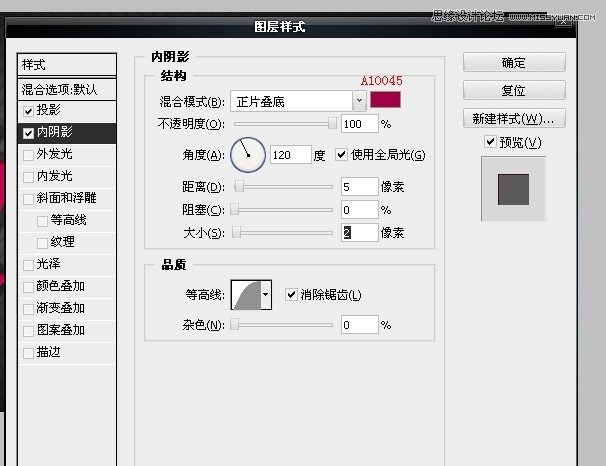The height and width of the screenshot is (466, 606).
Task: Select the 投影 style entry label
Action: [48, 110]
